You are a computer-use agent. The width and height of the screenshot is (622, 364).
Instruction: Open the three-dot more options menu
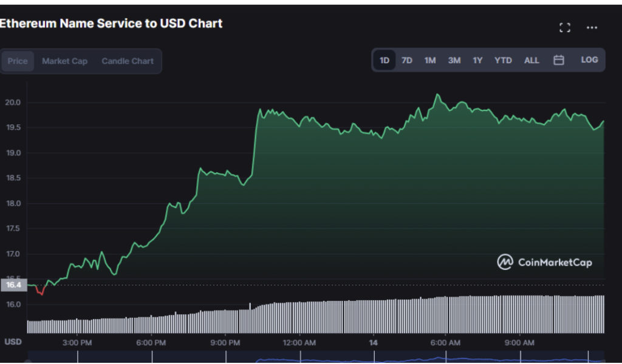592,27
